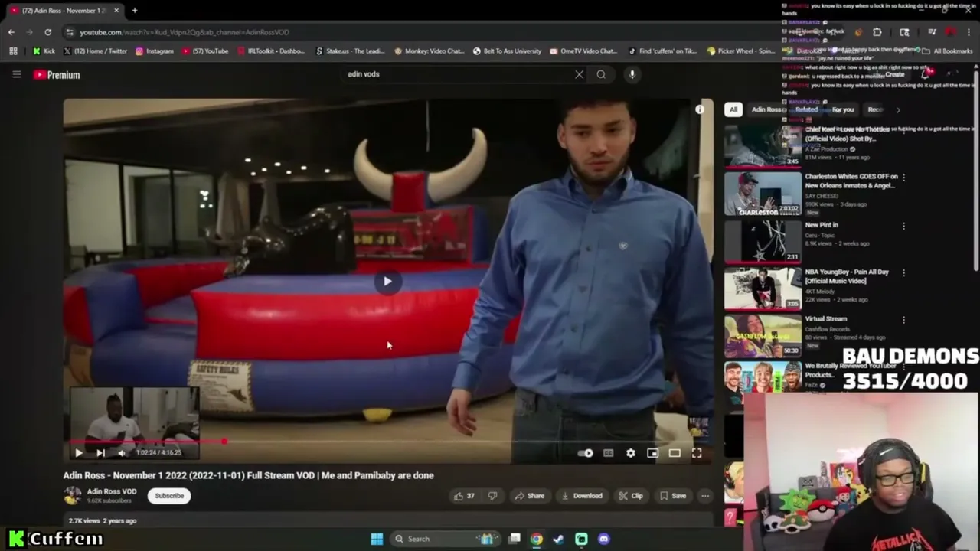Screen dimensions: 980x551
Task: Enter full screen mode on the video
Action: click(697, 453)
